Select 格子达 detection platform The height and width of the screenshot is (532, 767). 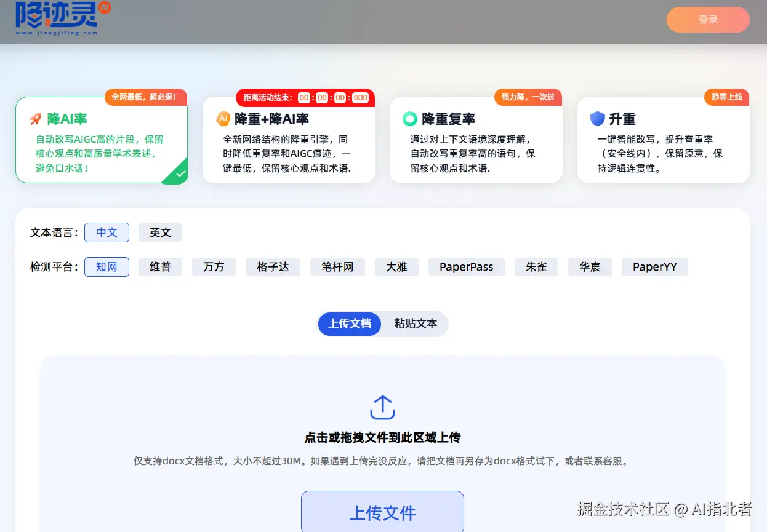(x=273, y=267)
